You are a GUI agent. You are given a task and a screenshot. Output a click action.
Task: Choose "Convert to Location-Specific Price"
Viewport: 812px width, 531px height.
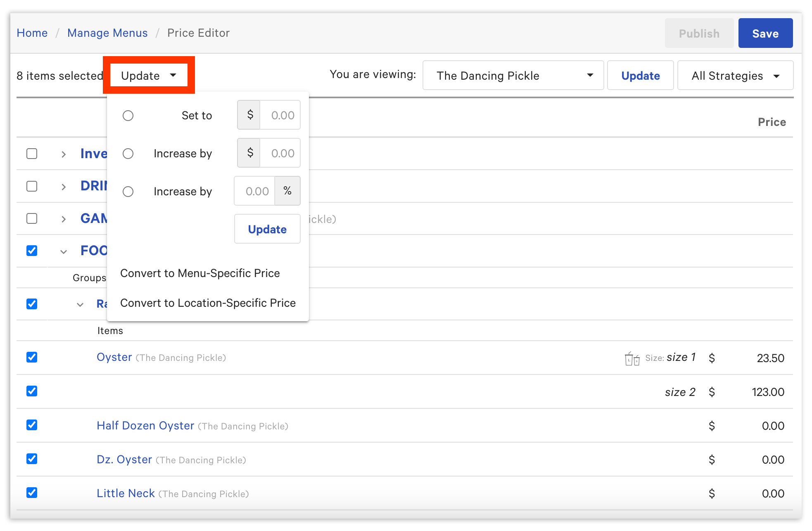point(208,303)
